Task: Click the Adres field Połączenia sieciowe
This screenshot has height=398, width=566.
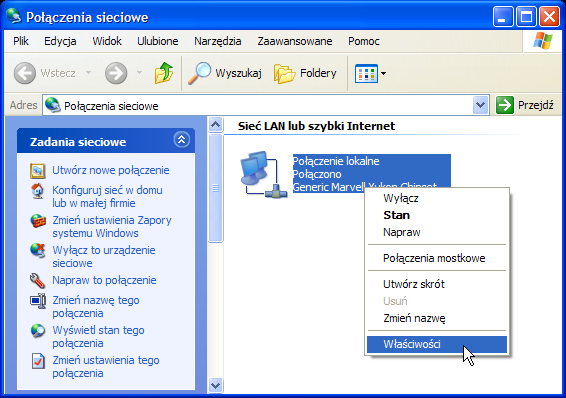Action: click(x=266, y=105)
